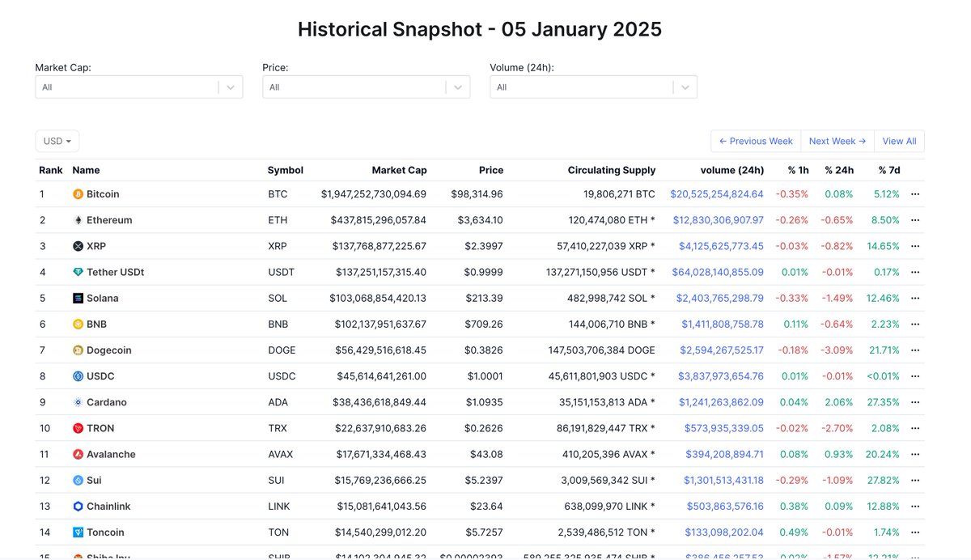Open the more-options menu for TRON row
The height and width of the screenshot is (560, 971).
click(915, 428)
